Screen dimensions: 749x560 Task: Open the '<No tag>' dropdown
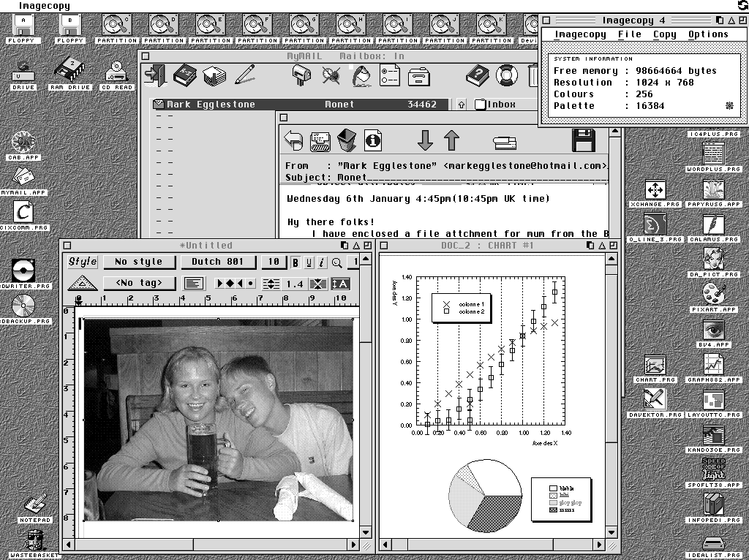coord(139,283)
